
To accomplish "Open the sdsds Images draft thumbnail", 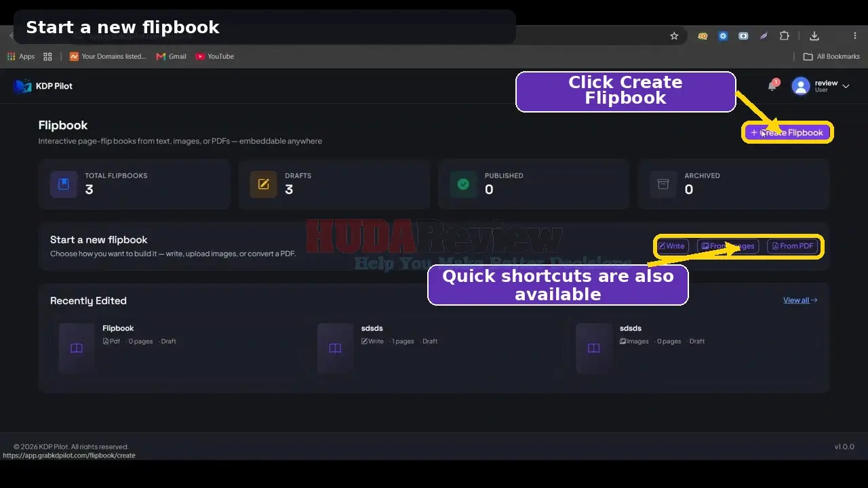I will (594, 348).
